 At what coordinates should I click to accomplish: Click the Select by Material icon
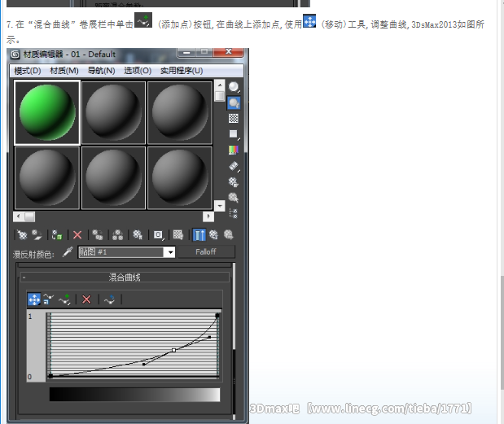click(234, 198)
